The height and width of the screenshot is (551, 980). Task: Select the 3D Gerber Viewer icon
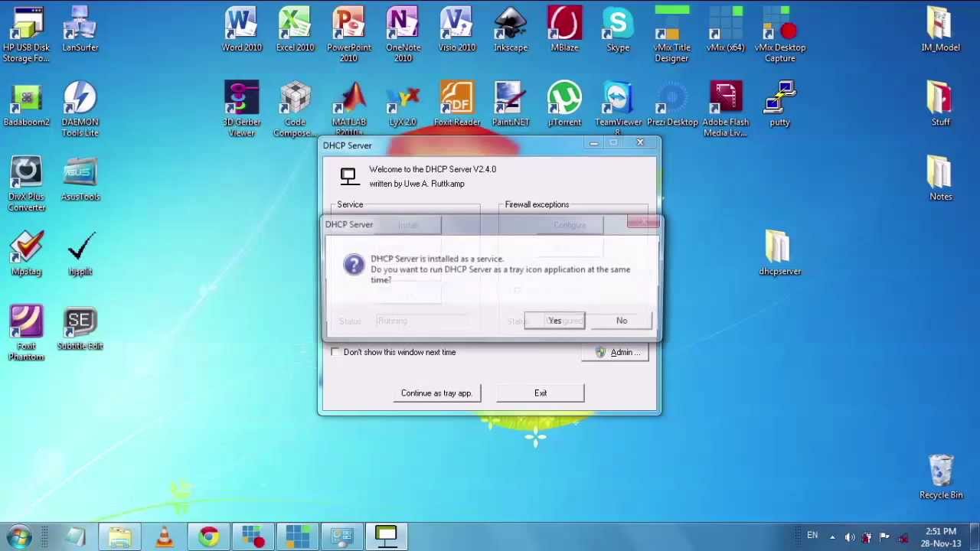[242, 109]
